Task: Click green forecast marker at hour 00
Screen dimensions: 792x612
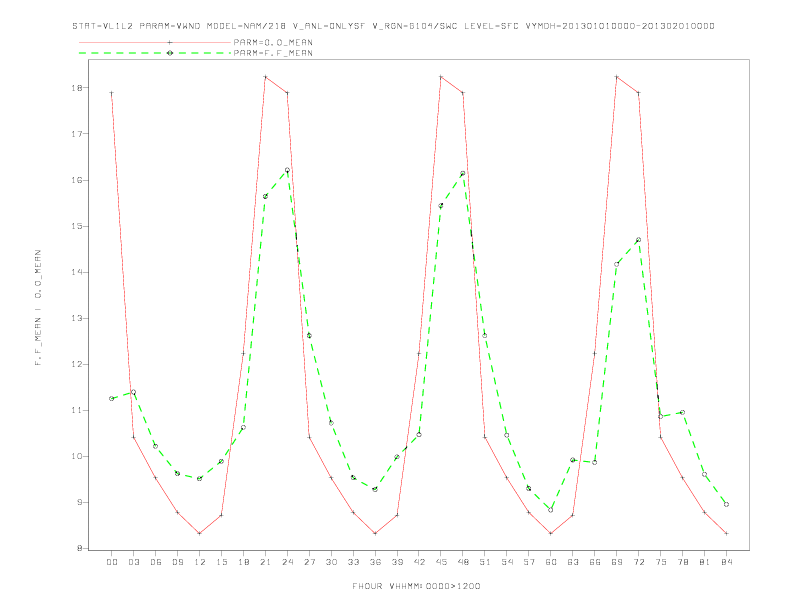Action: [x=112, y=398]
